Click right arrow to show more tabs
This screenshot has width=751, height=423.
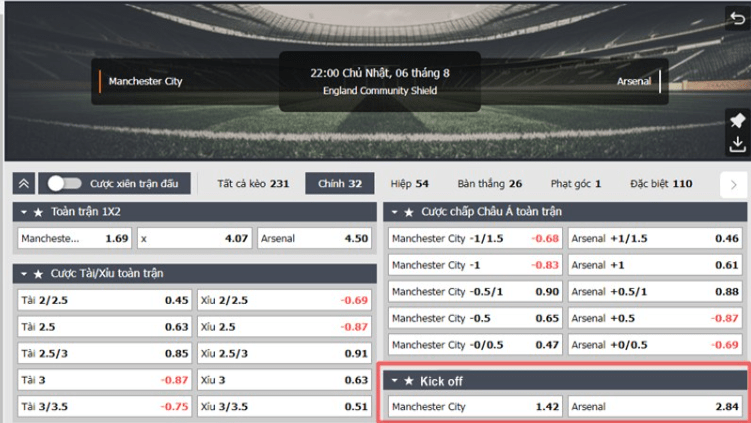point(733,184)
